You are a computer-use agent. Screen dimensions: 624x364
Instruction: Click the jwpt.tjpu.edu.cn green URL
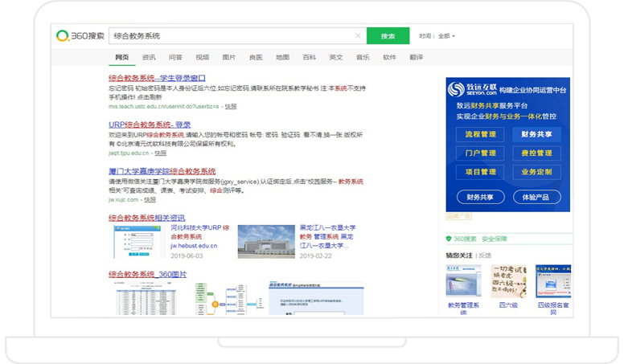(129, 153)
